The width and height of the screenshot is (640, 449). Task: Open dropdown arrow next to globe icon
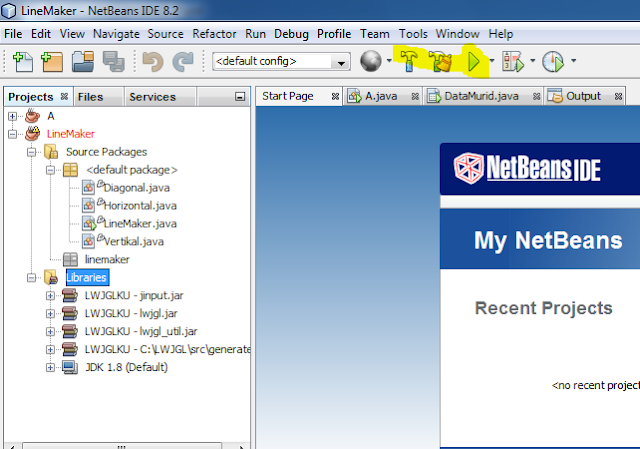tap(389, 61)
